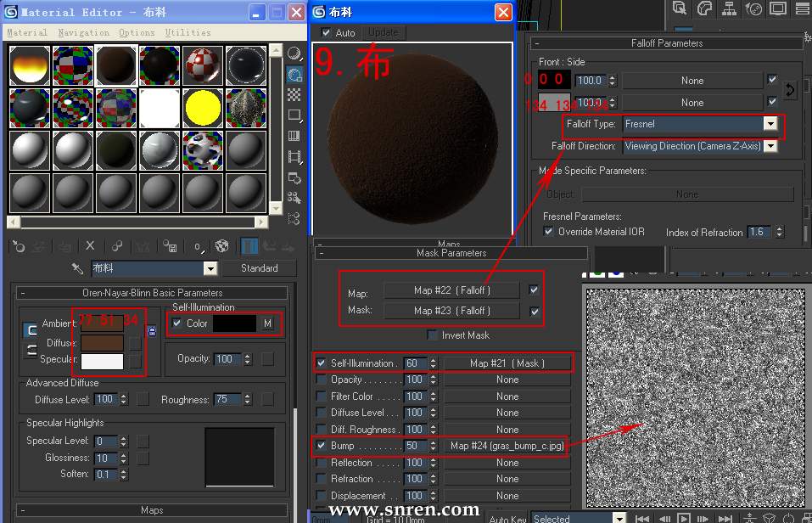Click the Roughness value field

click(228, 399)
